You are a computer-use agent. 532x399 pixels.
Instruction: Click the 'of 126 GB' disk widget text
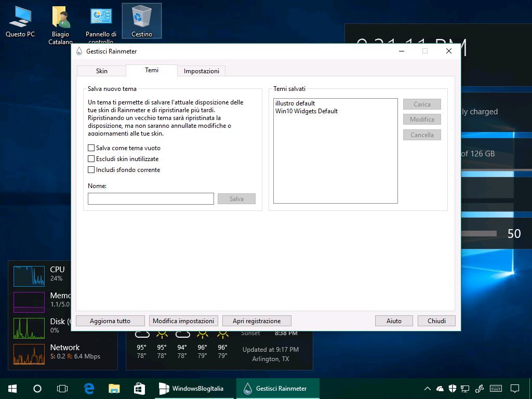[x=478, y=154]
